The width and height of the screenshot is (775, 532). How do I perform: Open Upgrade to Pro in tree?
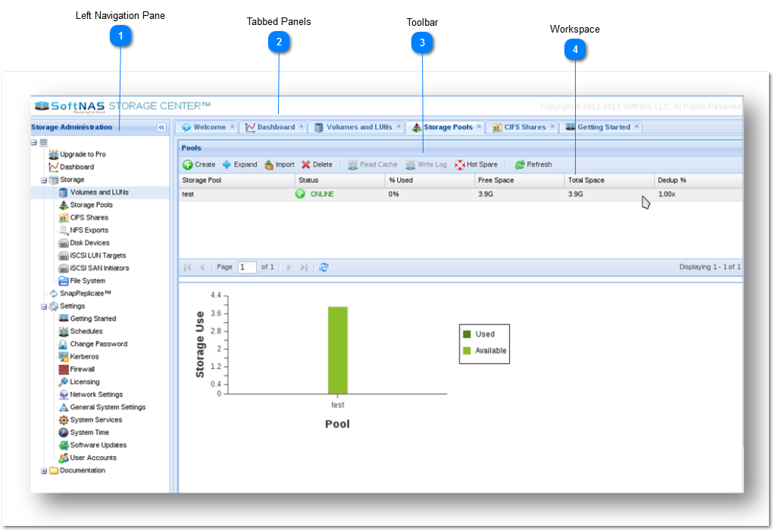click(77, 155)
